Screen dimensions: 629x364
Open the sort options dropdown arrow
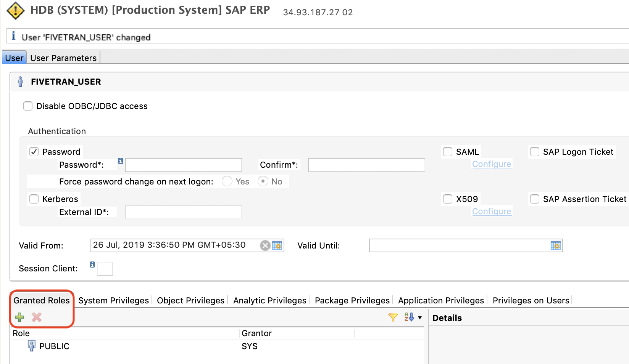[x=420, y=317]
